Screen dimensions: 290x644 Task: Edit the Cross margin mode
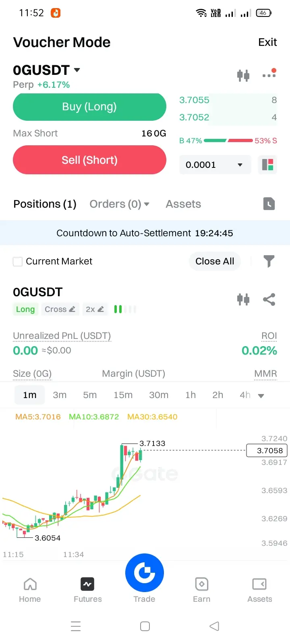pyautogui.click(x=60, y=309)
